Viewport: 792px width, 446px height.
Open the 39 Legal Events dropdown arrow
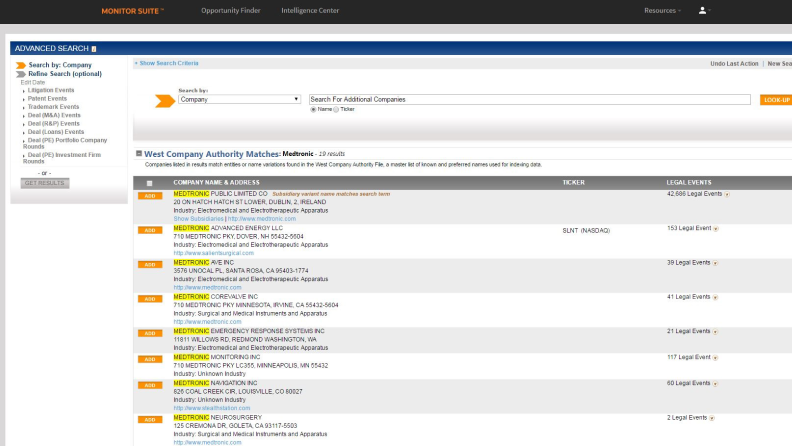(x=715, y=263)
